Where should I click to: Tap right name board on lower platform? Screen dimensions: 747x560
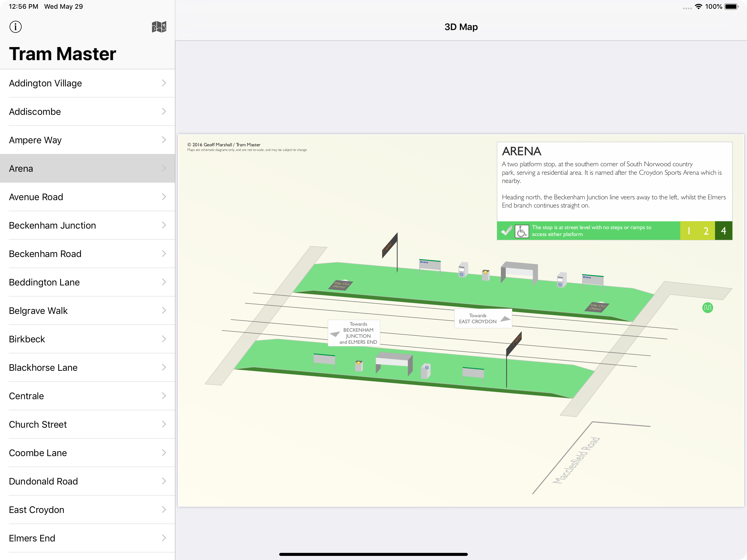coord(473,375)
